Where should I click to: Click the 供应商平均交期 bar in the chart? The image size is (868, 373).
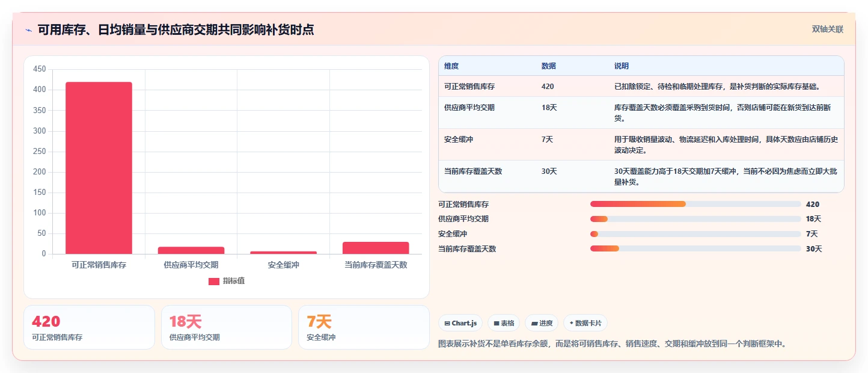191,250
